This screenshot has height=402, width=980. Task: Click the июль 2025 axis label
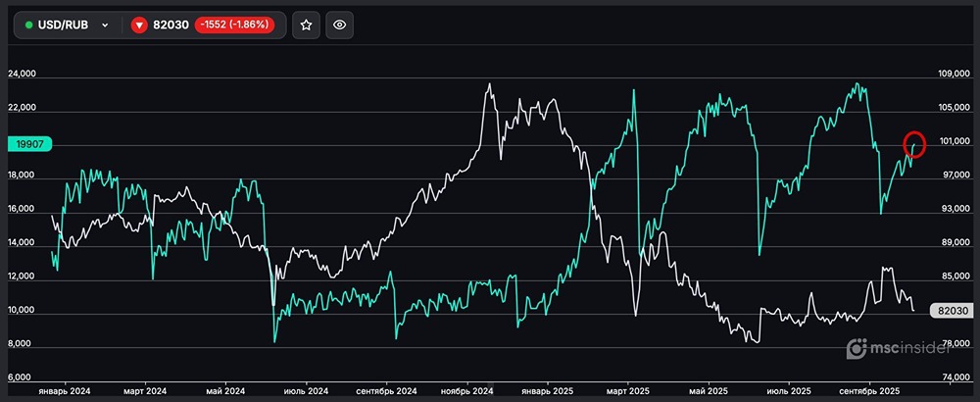click(789, 391)
